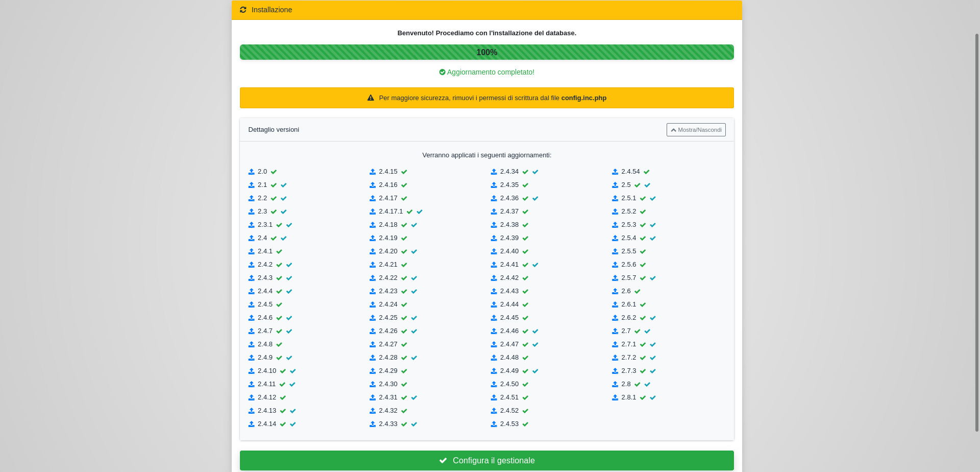Click the version 2.5.7 label
Image resolution: width=980 pixels, height=472 pixels.
click(x=628, y=278)
